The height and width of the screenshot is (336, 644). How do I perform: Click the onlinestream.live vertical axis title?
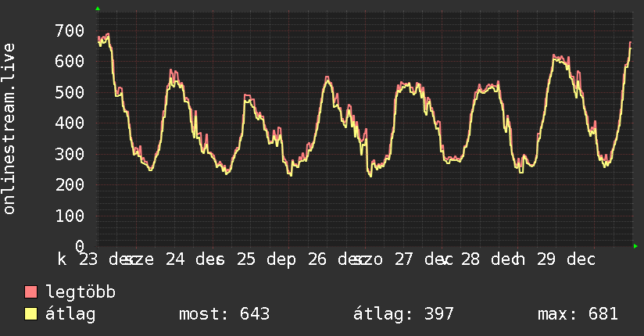(x=9, y=129)
